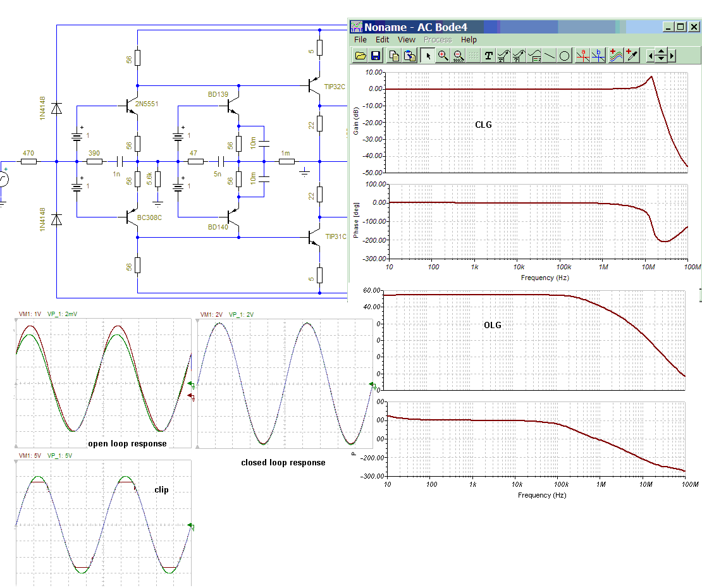Click the TIP32C transistor label
The width and height of the screenshot is (702, 588).
[335, 87]
